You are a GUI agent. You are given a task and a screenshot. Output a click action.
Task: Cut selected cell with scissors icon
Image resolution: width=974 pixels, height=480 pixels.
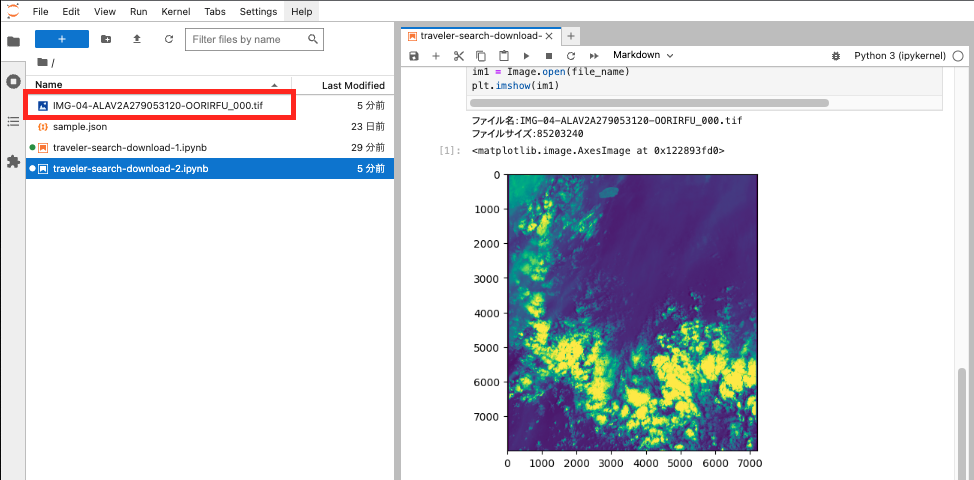click(x=458, y=56)
